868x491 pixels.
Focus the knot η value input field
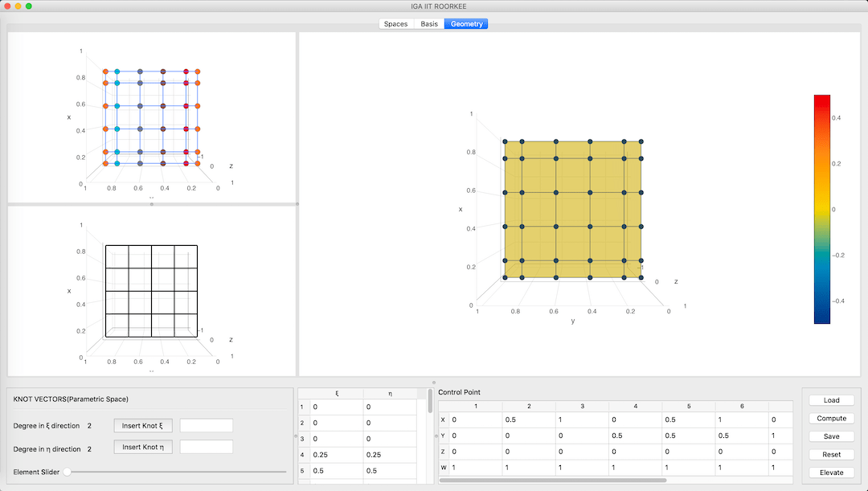(207, 447)
